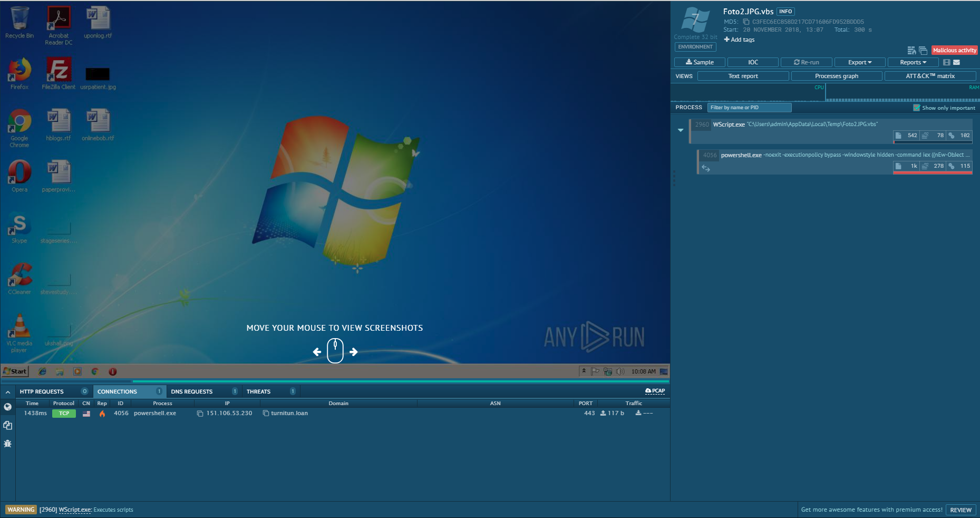This screenshot has width=980, height=518.
Task: Click the ENVIRONMENT button
Action: 695,47
